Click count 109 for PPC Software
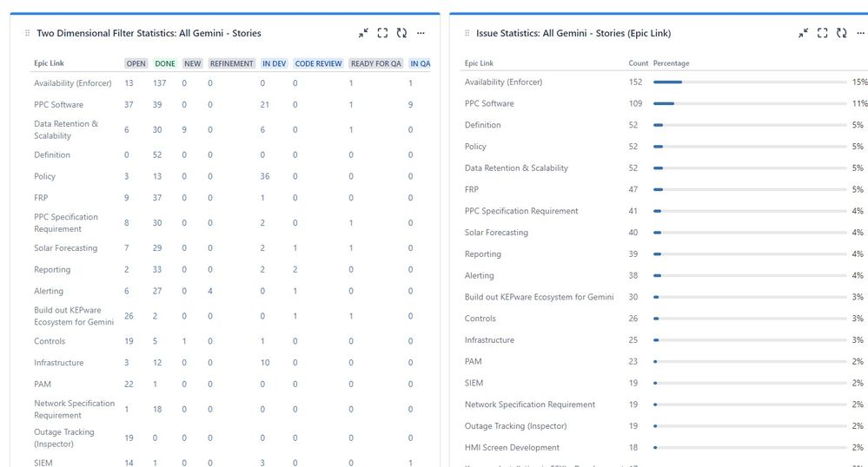This screenshot has height=467, width=868. tap(635, 103)
